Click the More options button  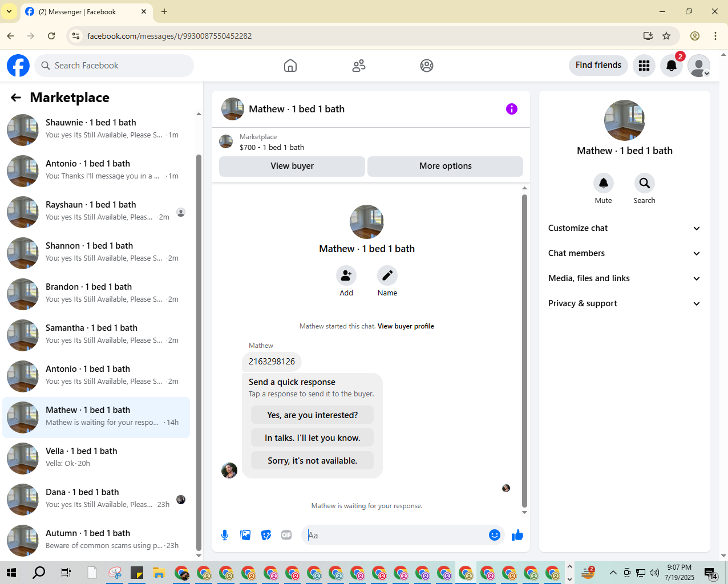(445, 166)
